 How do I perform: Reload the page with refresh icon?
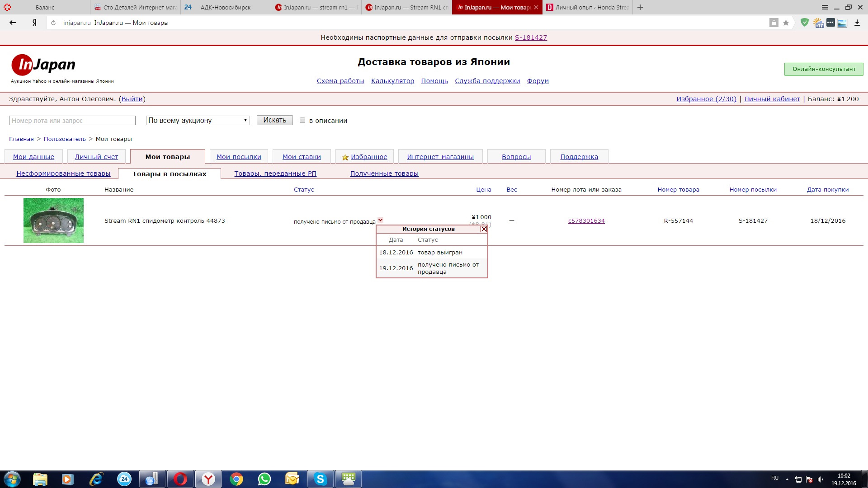[x=53, y=23]
